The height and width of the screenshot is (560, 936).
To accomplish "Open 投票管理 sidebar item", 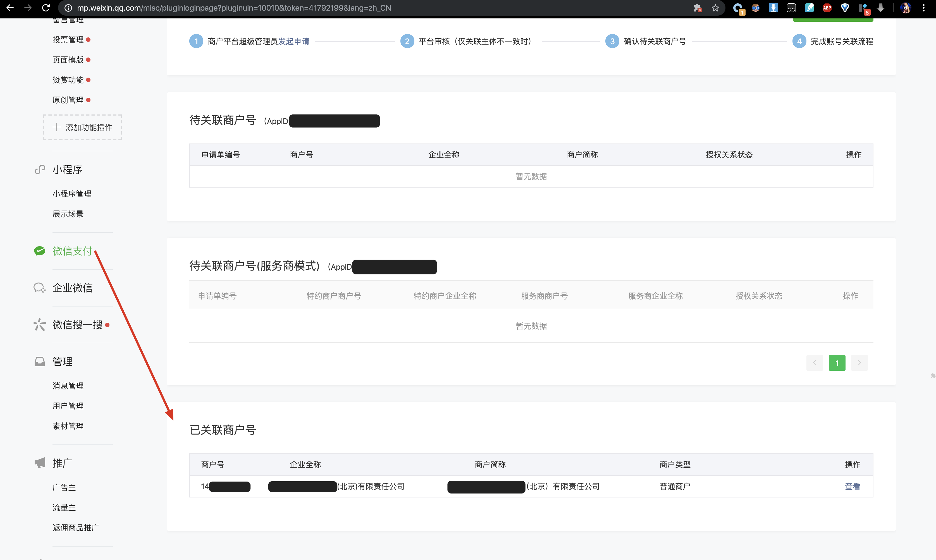I will click(x=68, y=40).
